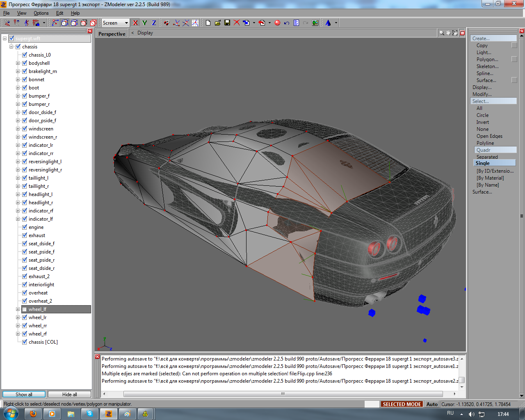Toggle the red X axis constraint

135,23
